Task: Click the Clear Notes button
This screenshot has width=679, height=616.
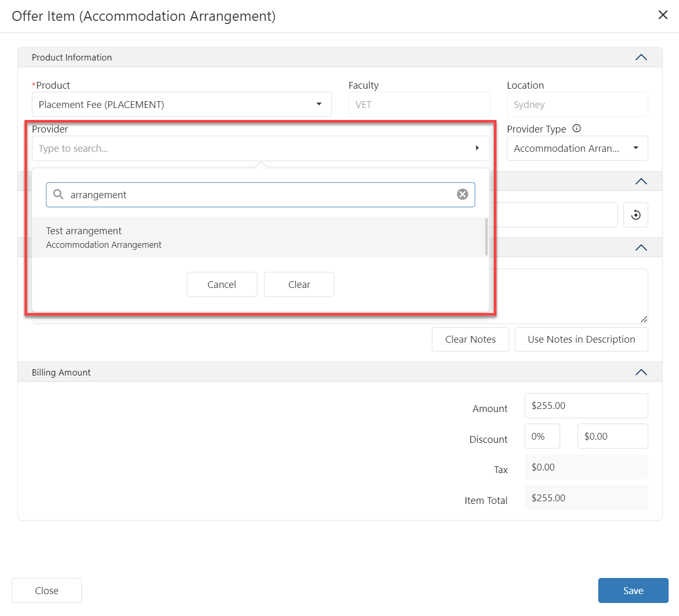Action: click(x=470, y=339)
